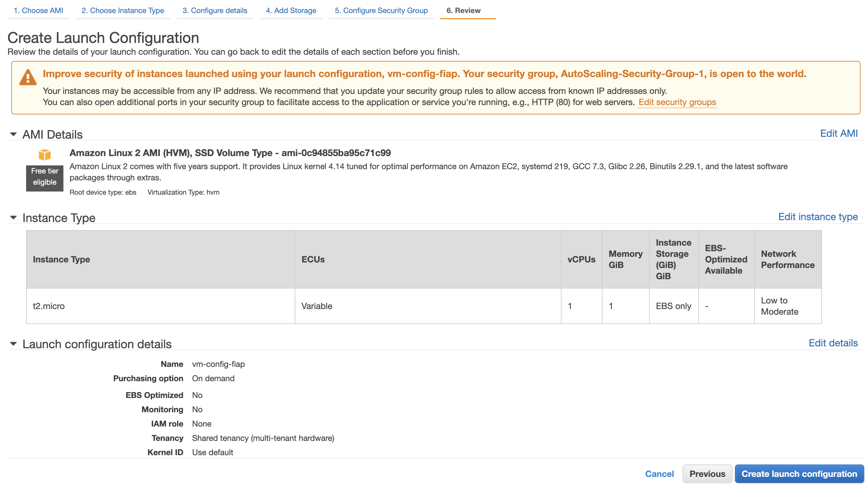This screenshot has height=490, width=868.
Task: Cancel the launch configuration wizard
Action: (659, 474)
